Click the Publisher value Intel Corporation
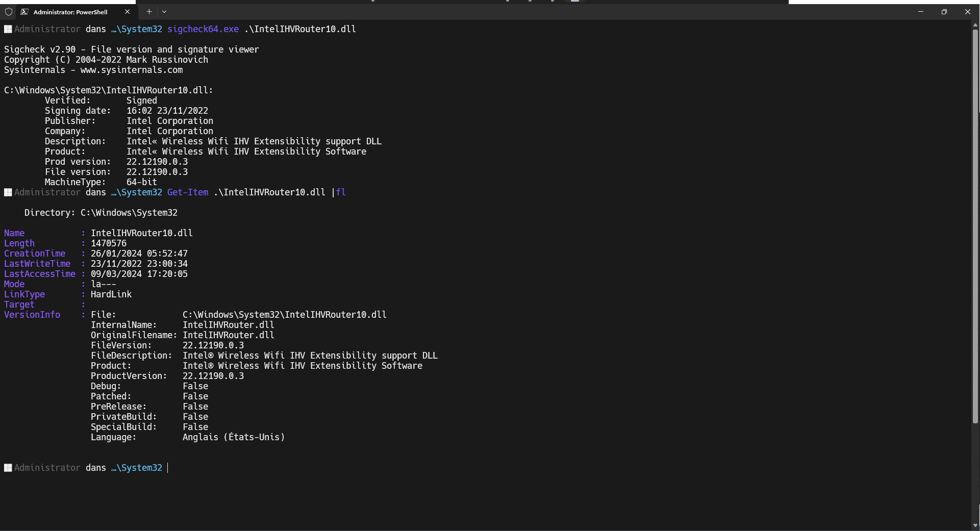The image size is (980, 531). tap(170, 121)
